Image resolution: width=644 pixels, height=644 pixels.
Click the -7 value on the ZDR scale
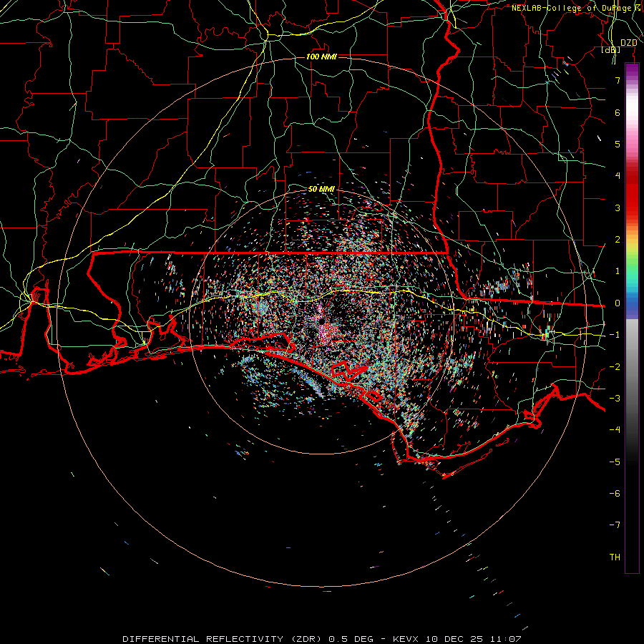coord(615,525)
